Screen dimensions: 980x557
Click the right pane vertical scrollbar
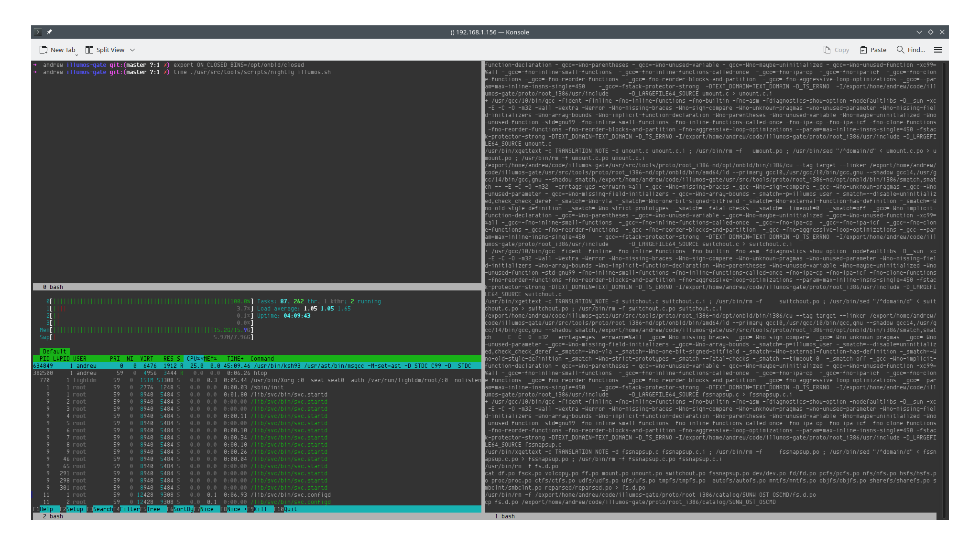click(x=945, y=289)
